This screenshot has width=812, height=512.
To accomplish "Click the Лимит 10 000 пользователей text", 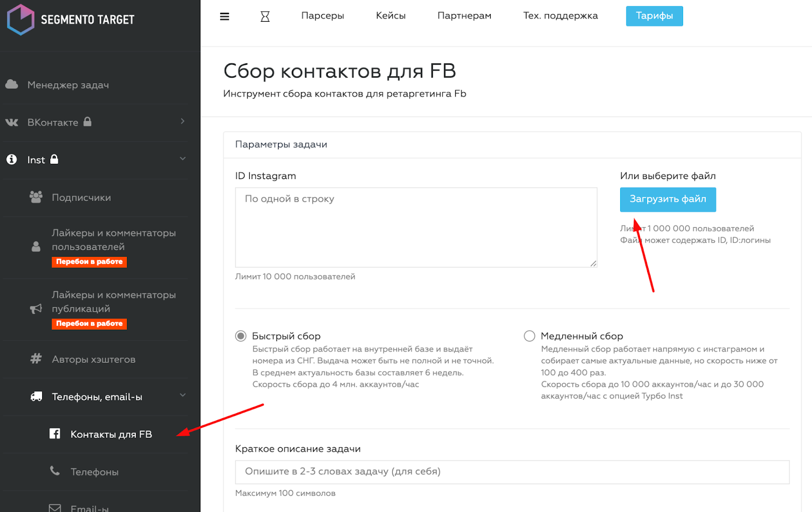I will (x=295, y=277).
